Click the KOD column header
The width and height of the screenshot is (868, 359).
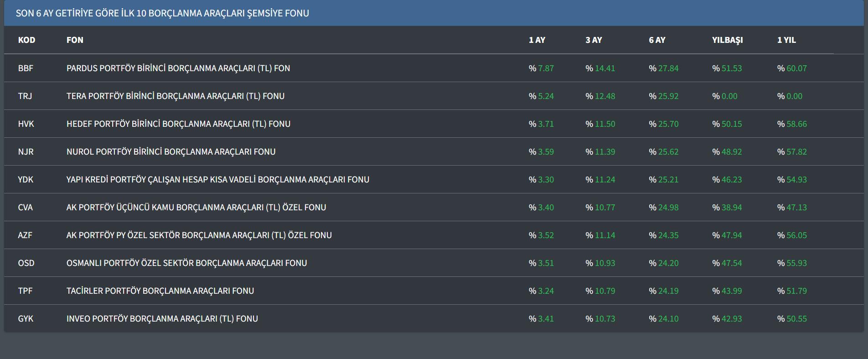point(26,40)
